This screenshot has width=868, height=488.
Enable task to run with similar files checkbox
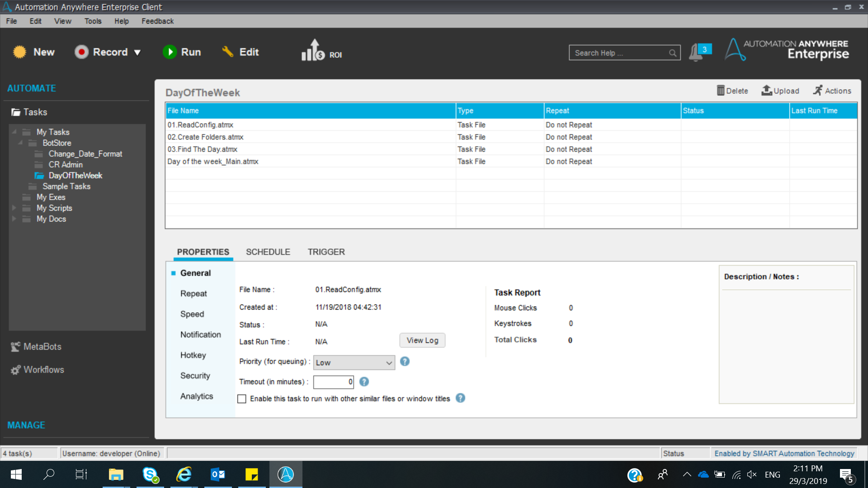[x=242, y=399]
